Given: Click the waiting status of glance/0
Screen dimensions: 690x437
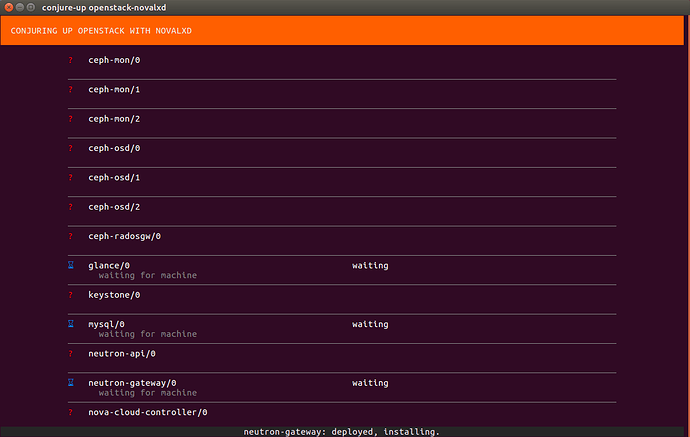Looking at the screenshot, I should pyautogui.click(x=370, y=265).
